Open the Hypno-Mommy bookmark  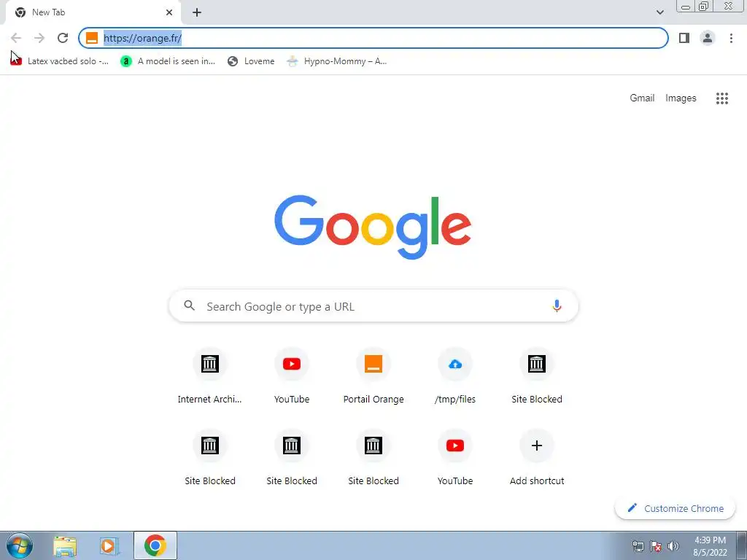(337, 61)
